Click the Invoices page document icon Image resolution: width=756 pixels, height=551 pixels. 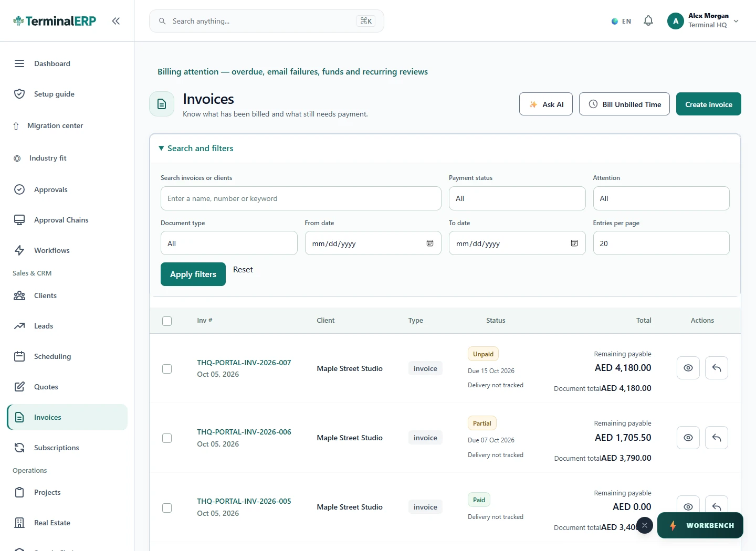[162, 104]
